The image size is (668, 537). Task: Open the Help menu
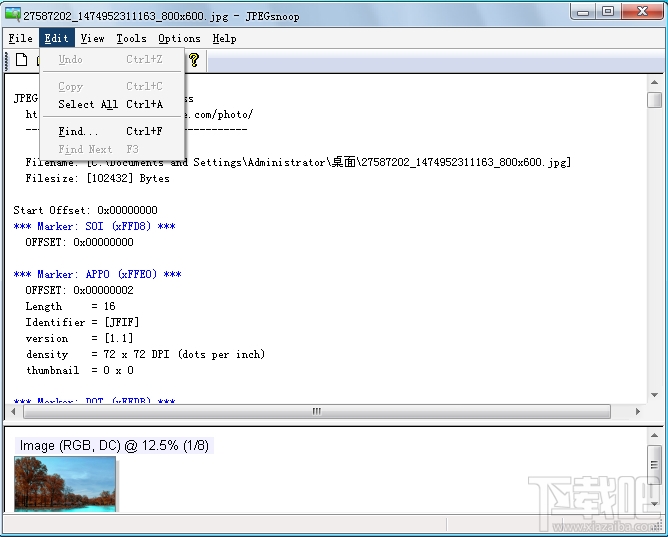point(225,38)
